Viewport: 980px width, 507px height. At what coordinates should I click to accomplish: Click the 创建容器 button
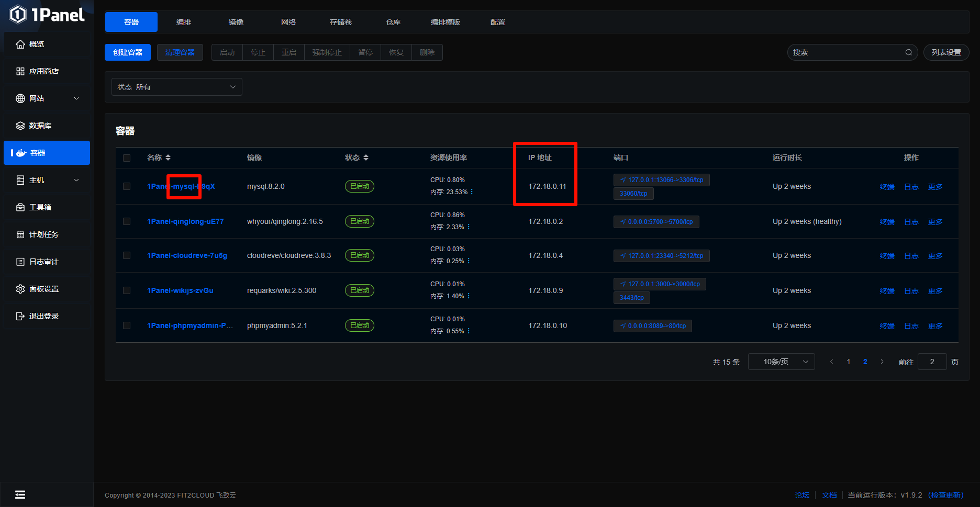128,52
